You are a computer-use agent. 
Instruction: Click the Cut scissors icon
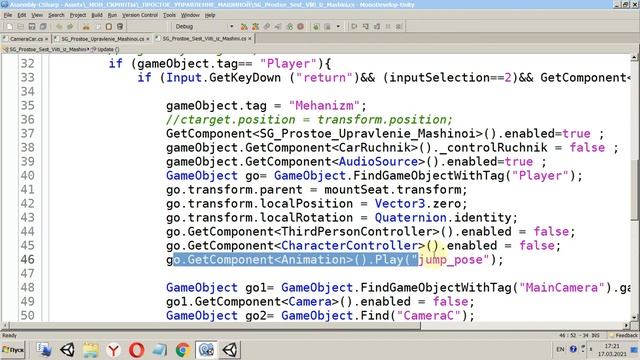click(86, 27)
